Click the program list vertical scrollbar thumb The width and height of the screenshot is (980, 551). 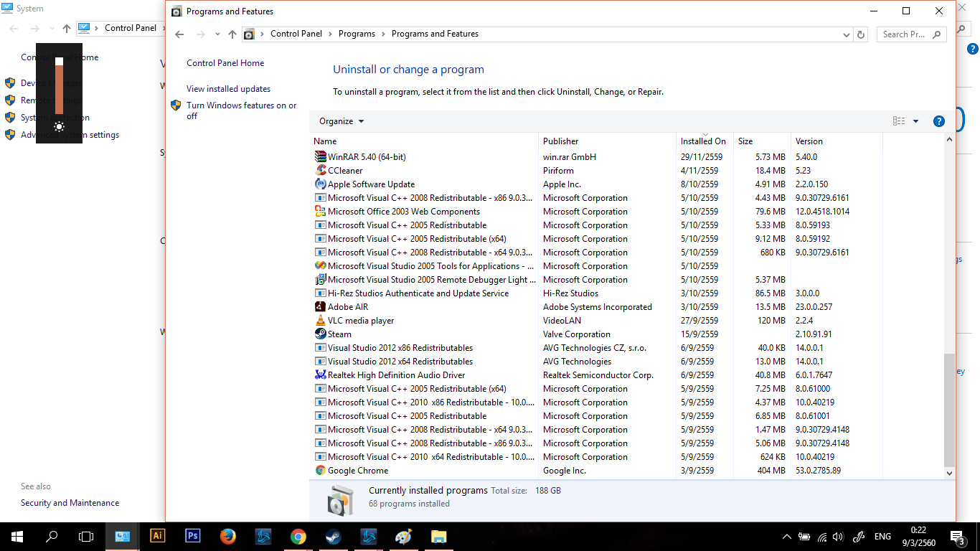pyautogui.click(x=949, y=410)
